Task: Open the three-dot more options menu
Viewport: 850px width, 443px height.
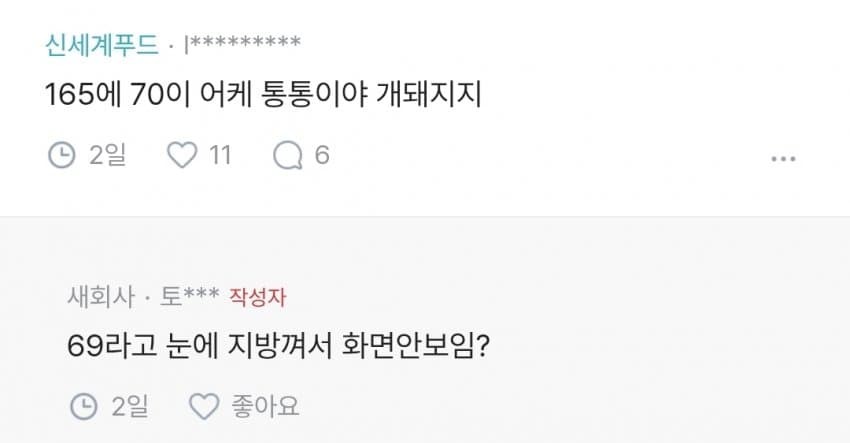Action: (783, 158)
